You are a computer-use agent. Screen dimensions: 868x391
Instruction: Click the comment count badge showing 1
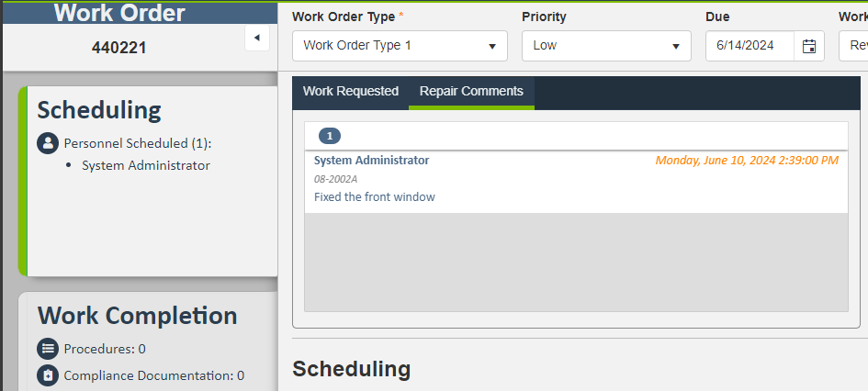[330, 136]
